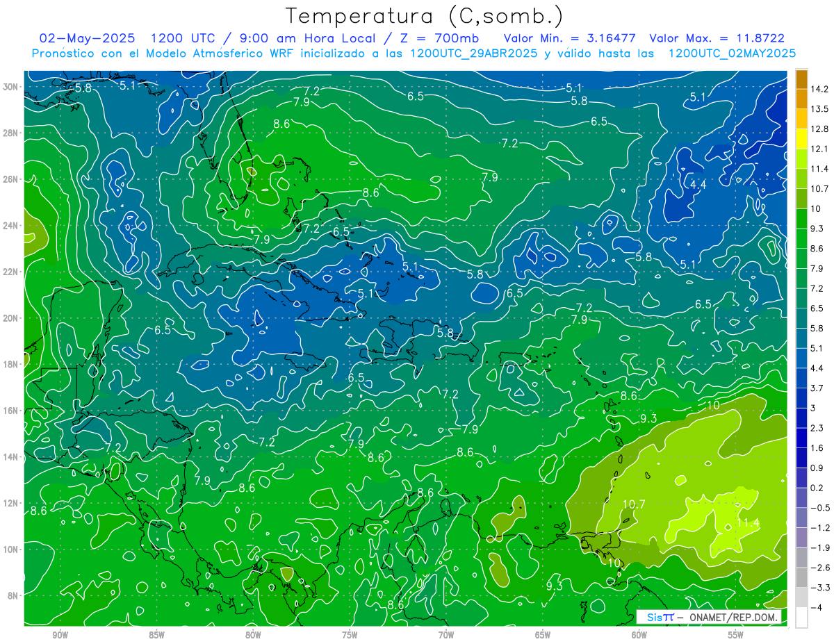Click the 'Temperatura (C,somb.)' chart title

click(x=425, y=16)
